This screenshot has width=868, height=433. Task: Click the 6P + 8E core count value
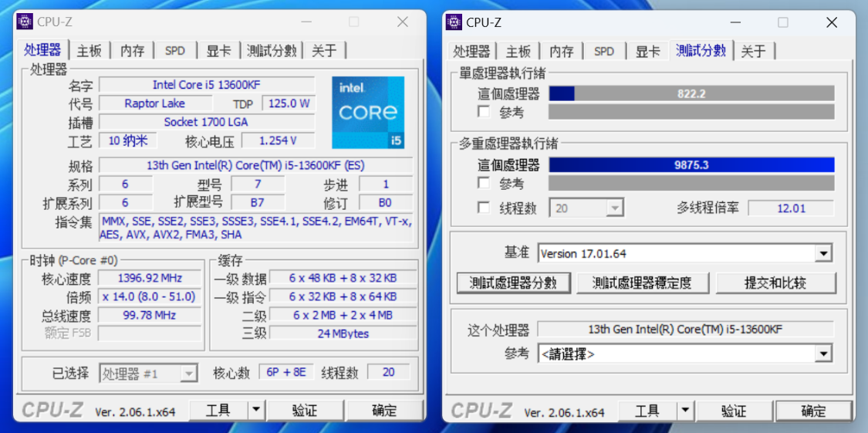click(x=286, y=372)
